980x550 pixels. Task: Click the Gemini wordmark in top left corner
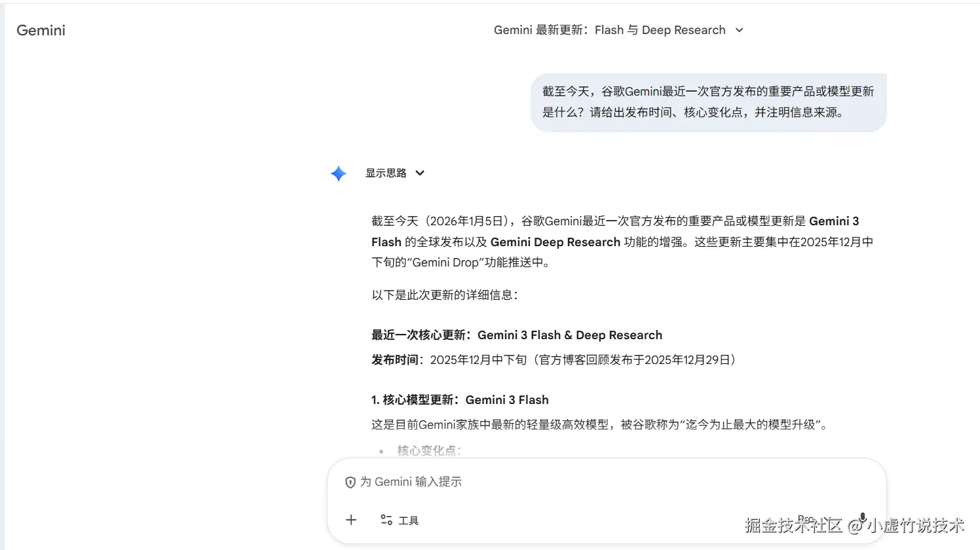[x=40, y=29]
